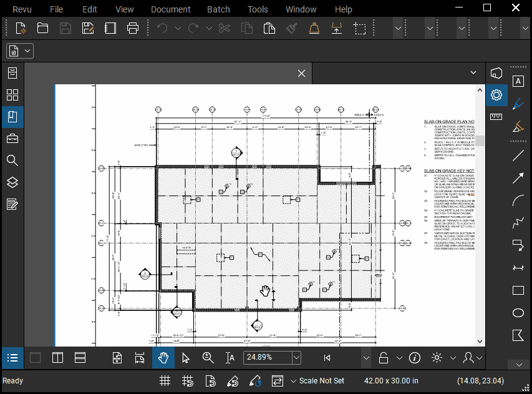Open the Measure tool panel
The image size is (532, 394).
tap(496, 116)
